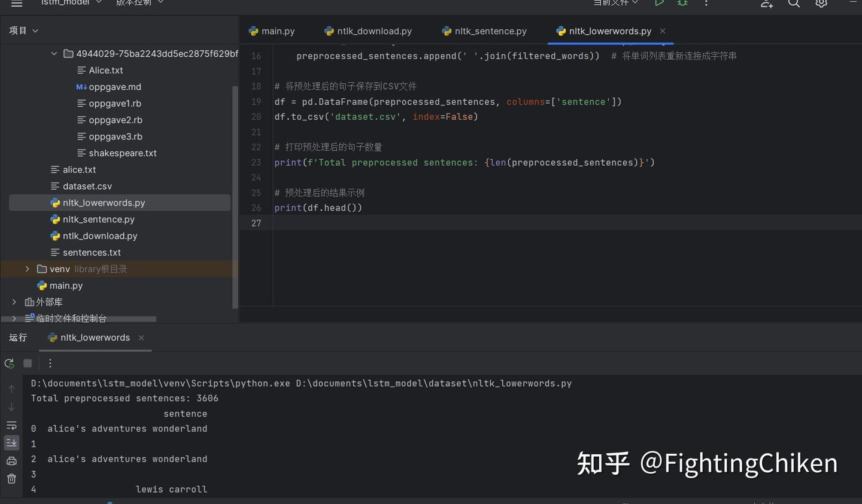Switch to the main.py editor tab
The image size is (862, 504).
tap(272, 31)
